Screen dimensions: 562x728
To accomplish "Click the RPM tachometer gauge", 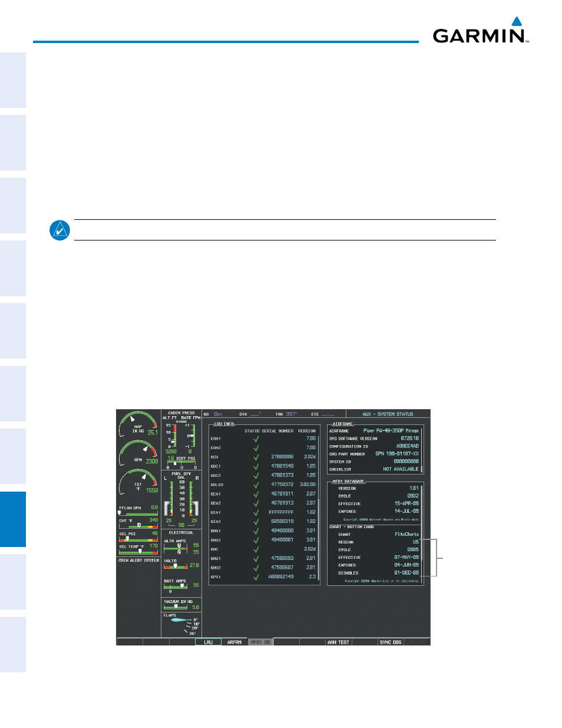I will pos(138,453).
